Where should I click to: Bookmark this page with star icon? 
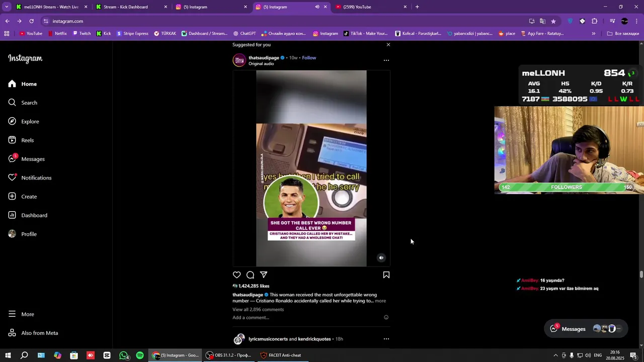pos(553,21)
